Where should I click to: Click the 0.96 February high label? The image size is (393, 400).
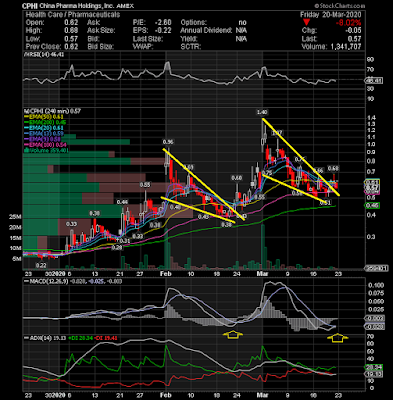click(x=168, y=142)
